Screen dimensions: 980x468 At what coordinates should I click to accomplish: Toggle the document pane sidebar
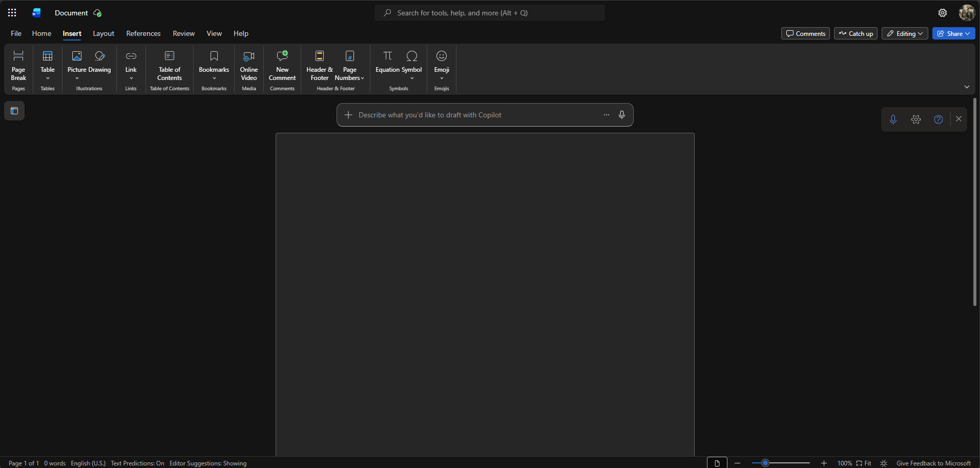[x=14, y=111]
